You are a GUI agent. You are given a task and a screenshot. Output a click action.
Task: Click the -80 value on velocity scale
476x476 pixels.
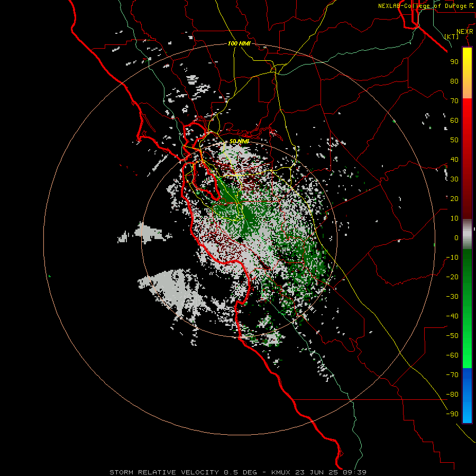click(452, 395)
